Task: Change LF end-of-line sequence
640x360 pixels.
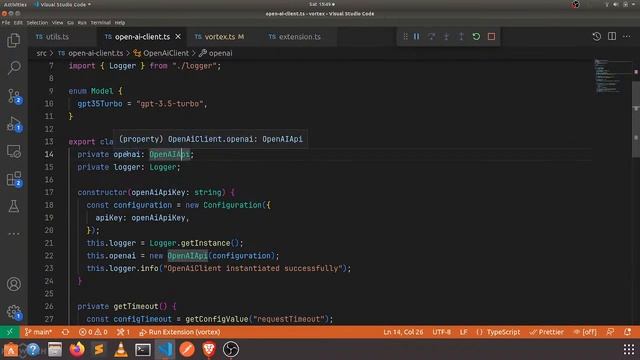Action: [464, 332]
